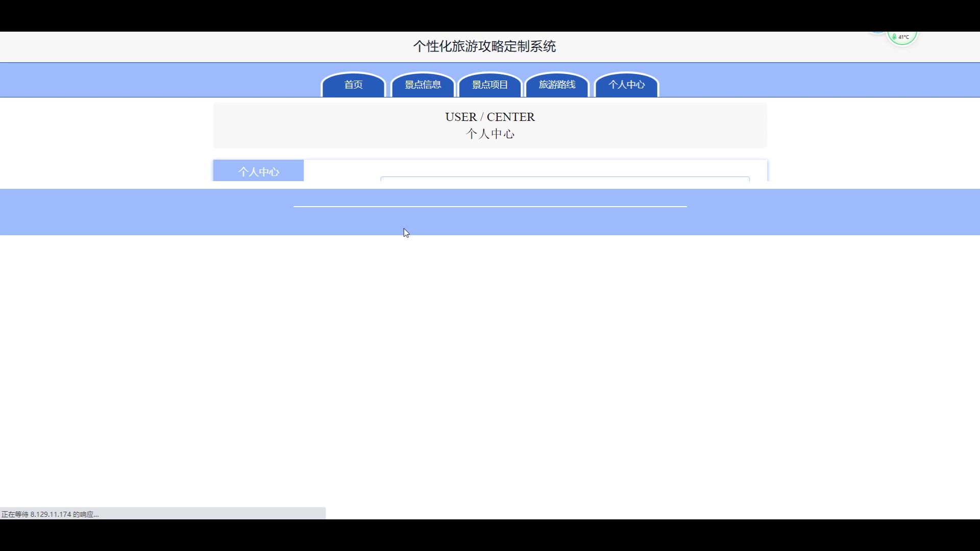The width and height of the screenshot is (980, 551).
Task: Click the 41°C temperature floating widget
Action: (x=904, y=37)
